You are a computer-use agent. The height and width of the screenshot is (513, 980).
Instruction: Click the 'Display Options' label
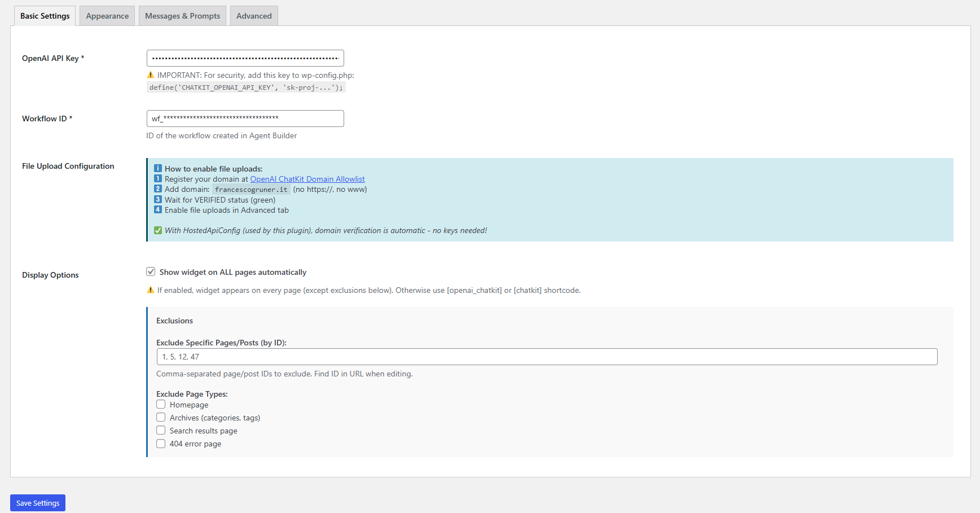point(50,275)
